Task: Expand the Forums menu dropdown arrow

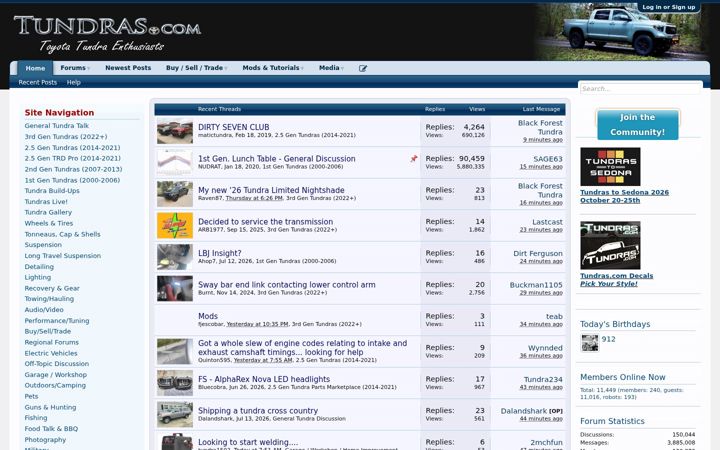Action: click(89, 68)
